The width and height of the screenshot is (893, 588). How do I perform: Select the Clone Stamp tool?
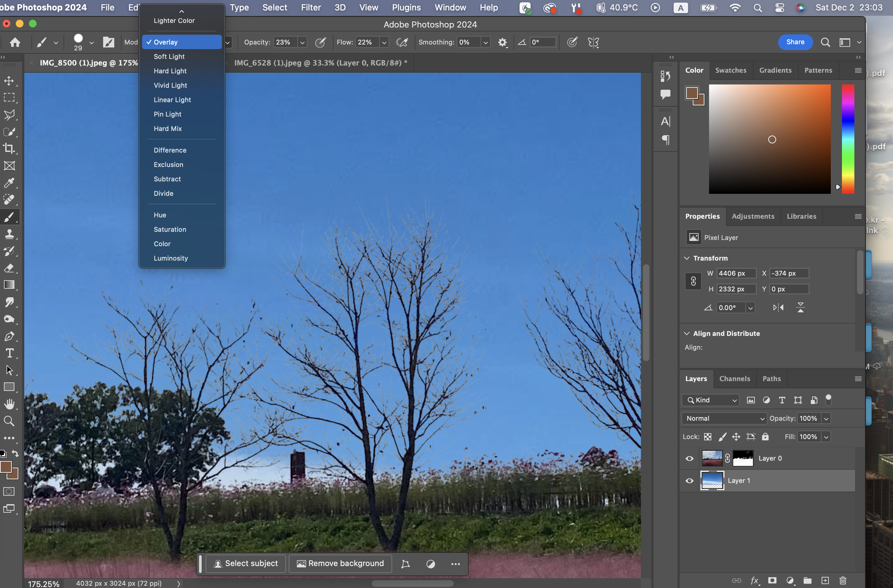[x=9, y=234]
